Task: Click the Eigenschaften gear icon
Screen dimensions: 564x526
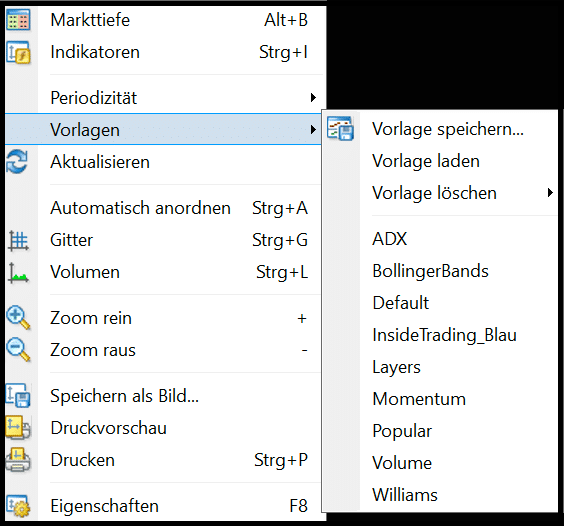Action: coord(18,506)
